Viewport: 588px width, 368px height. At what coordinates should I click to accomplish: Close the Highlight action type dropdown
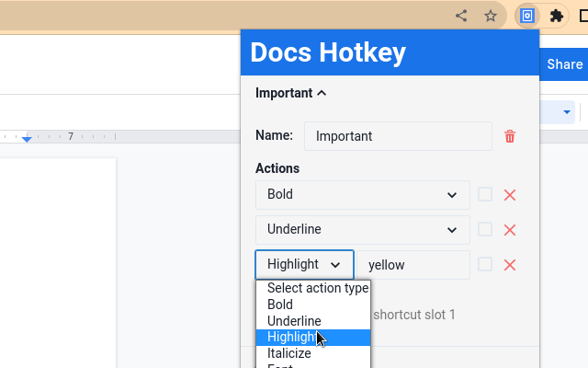click(304, 265)
